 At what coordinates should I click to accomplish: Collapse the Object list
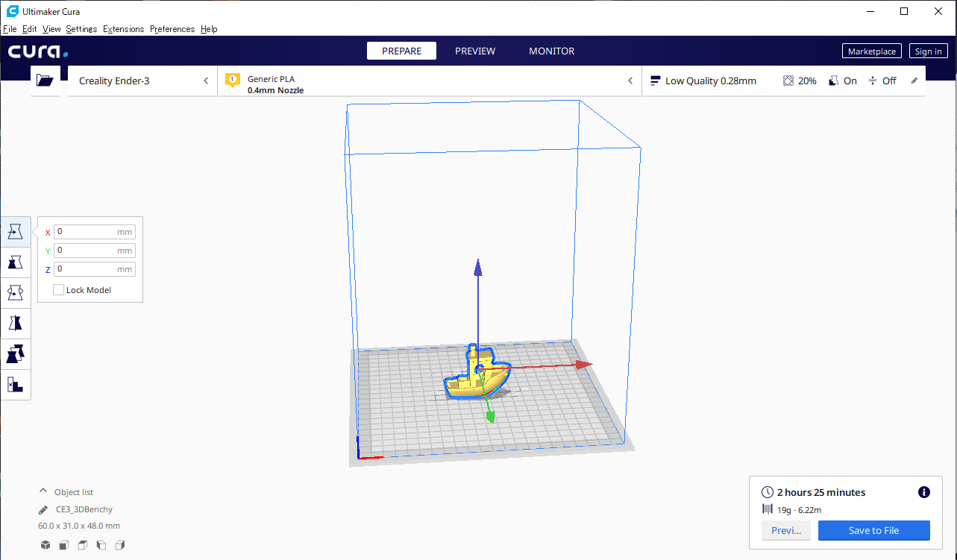click(43, 492)
